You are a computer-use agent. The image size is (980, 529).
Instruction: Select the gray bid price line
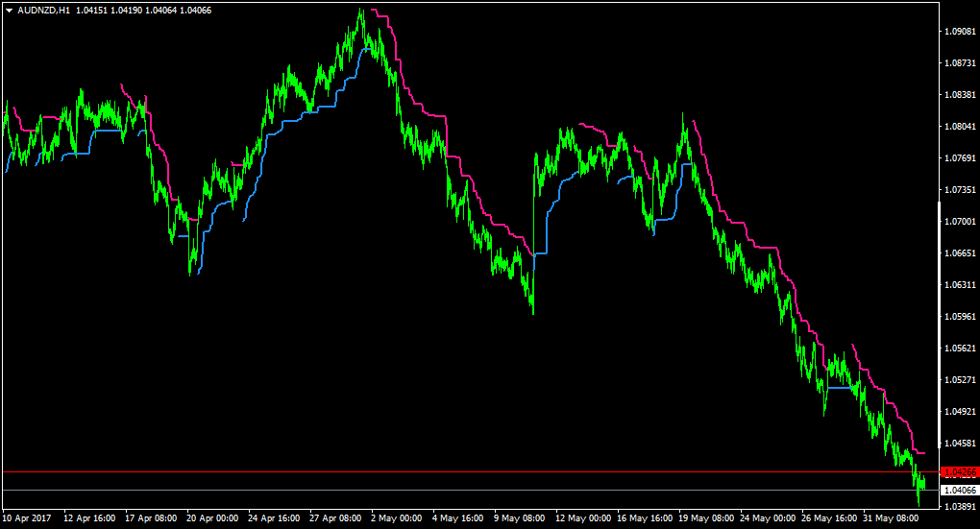pos(470,491)
